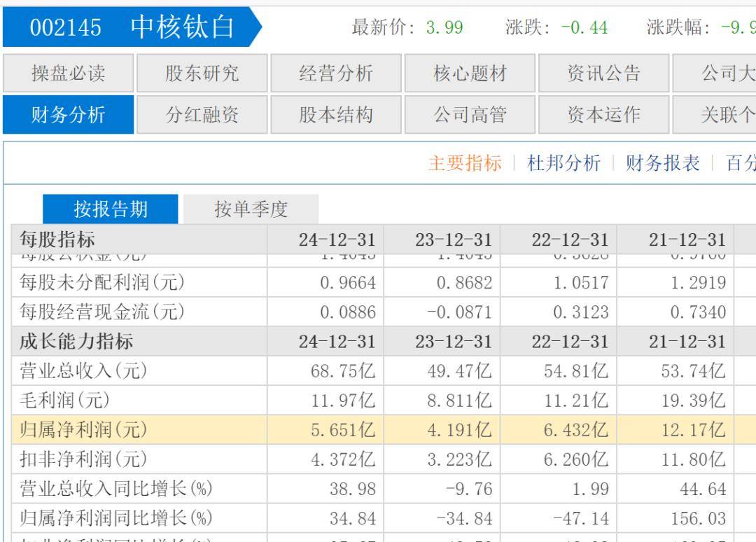Click the -9.76 growth value
This screenshot has width=756, height=542.
[x=469, y=489]
